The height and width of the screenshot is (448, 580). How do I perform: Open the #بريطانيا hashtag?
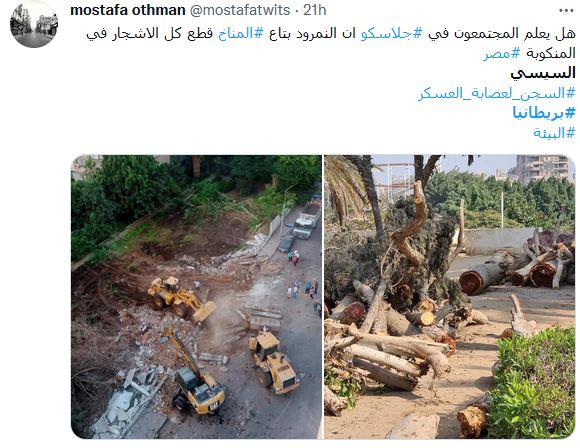coord(544,113)
